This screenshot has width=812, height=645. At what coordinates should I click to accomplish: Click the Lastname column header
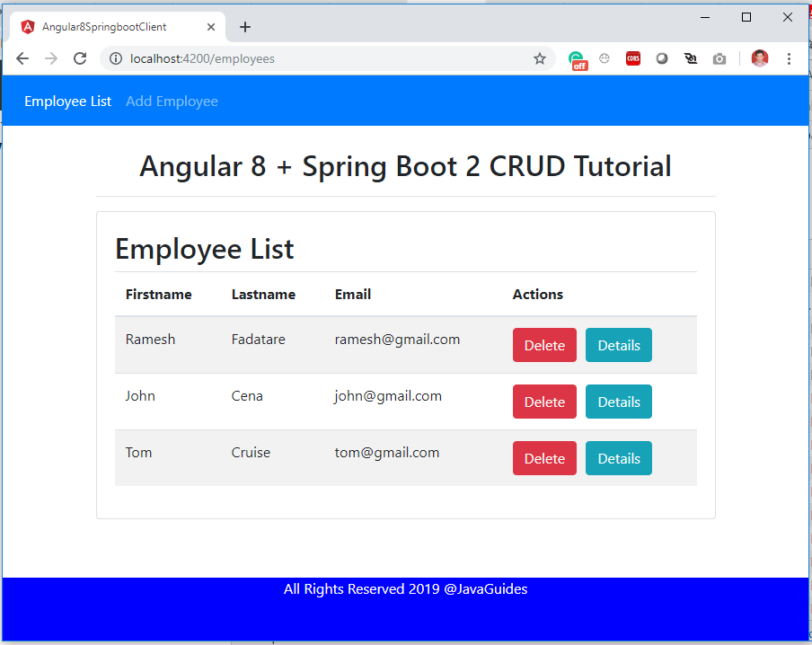click(x=263, y=295)
